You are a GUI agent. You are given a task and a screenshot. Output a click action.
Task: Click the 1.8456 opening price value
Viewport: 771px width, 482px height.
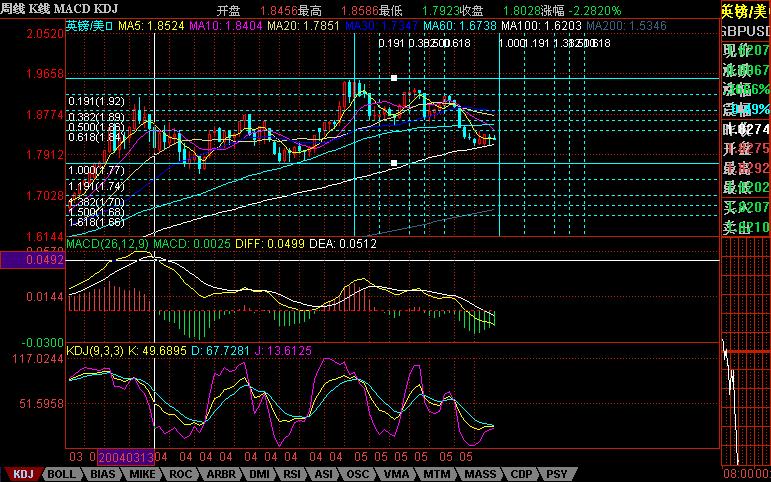(279, 11)
